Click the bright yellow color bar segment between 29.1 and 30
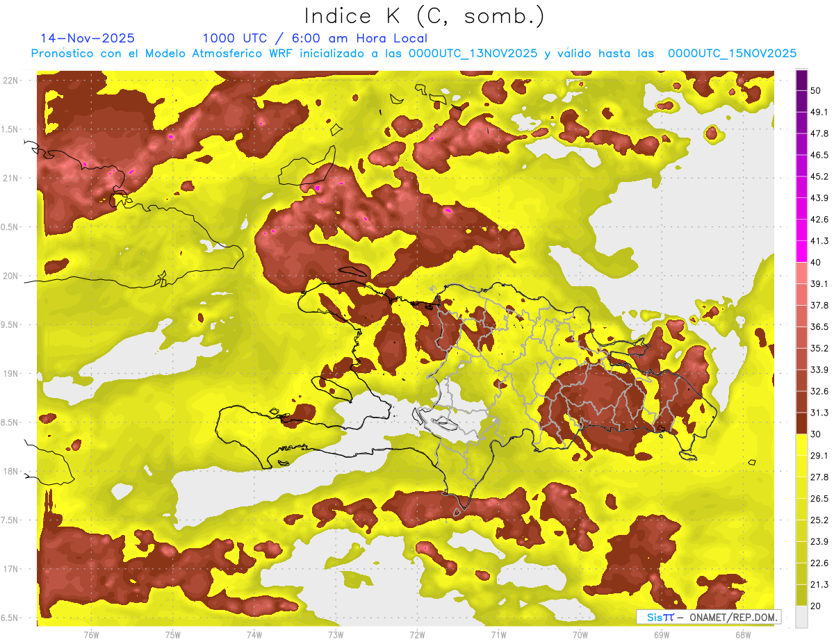The height and width of the screenshot is (644, 834). [801, 445]
